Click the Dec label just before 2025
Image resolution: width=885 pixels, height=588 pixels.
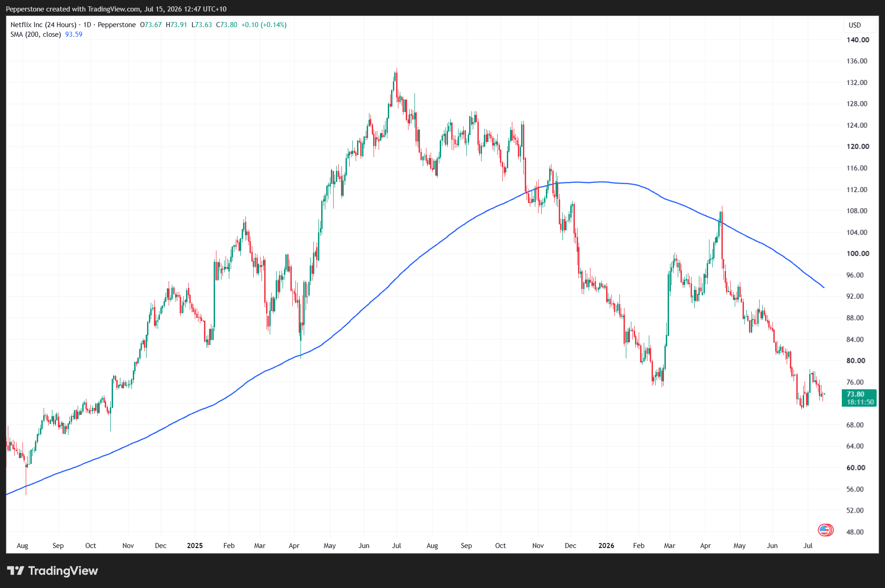click(160, 546)
